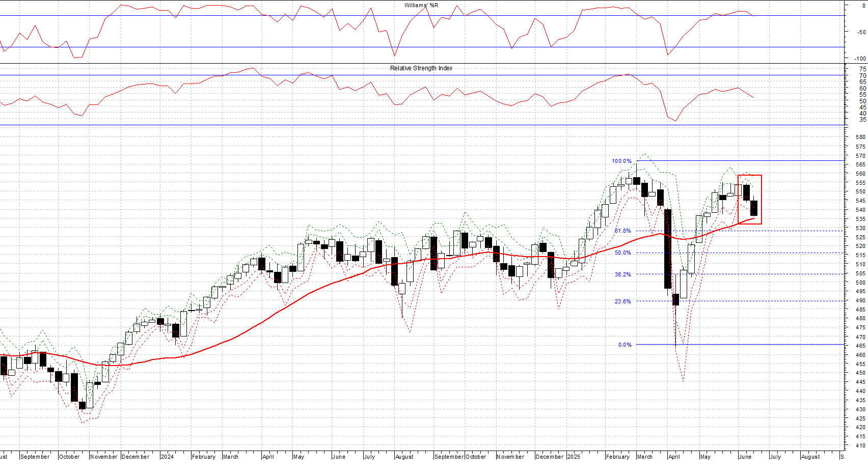Image resolution: width=868 pixels, height=476 pixels.
Task: Click the December label just before 2025
Action: click(550, 457)
